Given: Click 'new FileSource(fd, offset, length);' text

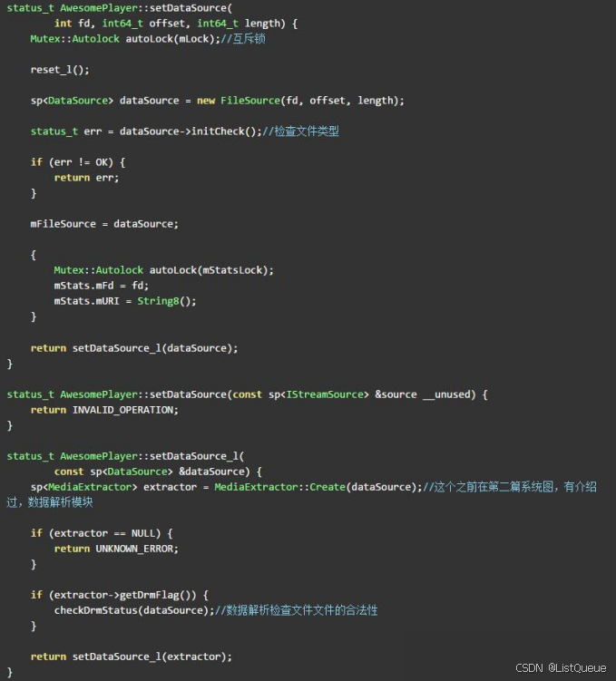Looking at the screenshot, I should tap(300, 101).
